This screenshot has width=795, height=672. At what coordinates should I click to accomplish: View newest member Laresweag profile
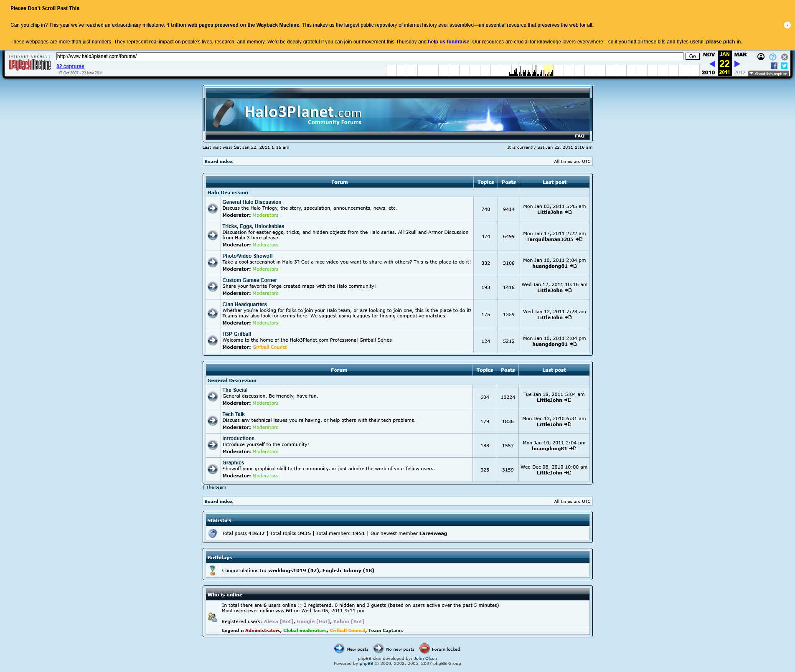pyautogui.click(x=433, y=533)
